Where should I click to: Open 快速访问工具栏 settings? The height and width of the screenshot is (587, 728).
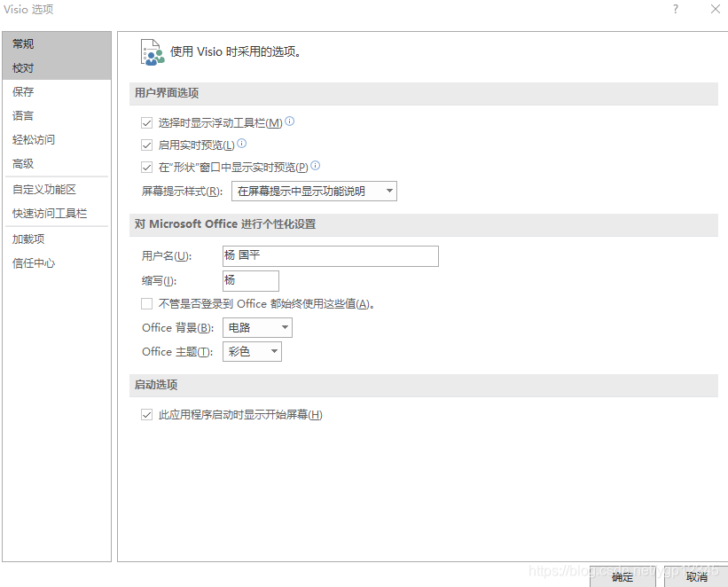(x=57, y=214)
